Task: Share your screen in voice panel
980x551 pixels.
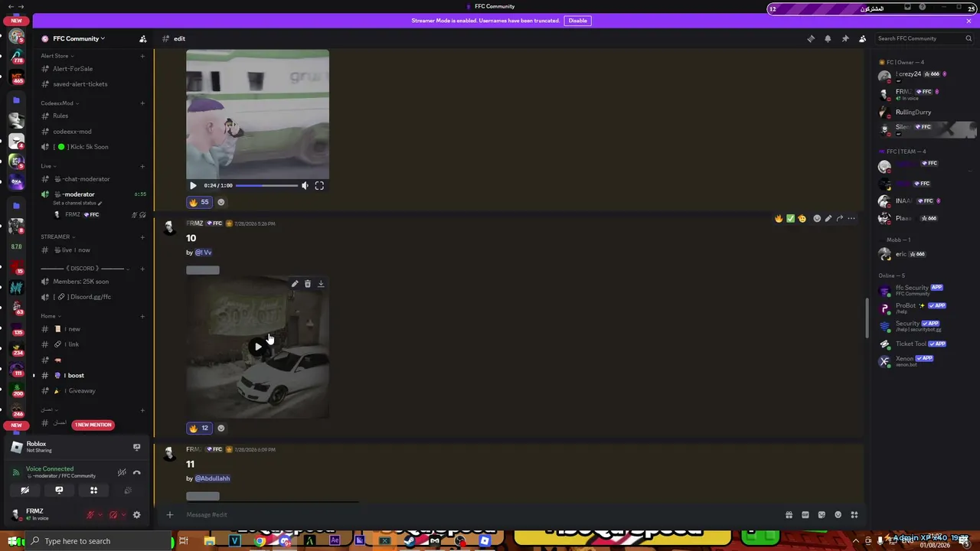Action: pos(59,491)
